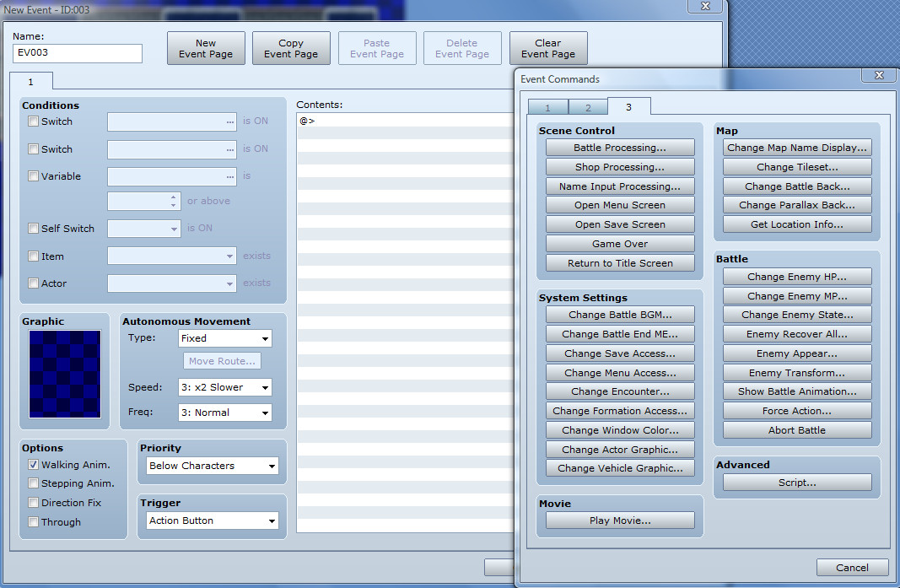
Task: Enable the Variable condition checkbox
Action: click(x=33, y=176)
